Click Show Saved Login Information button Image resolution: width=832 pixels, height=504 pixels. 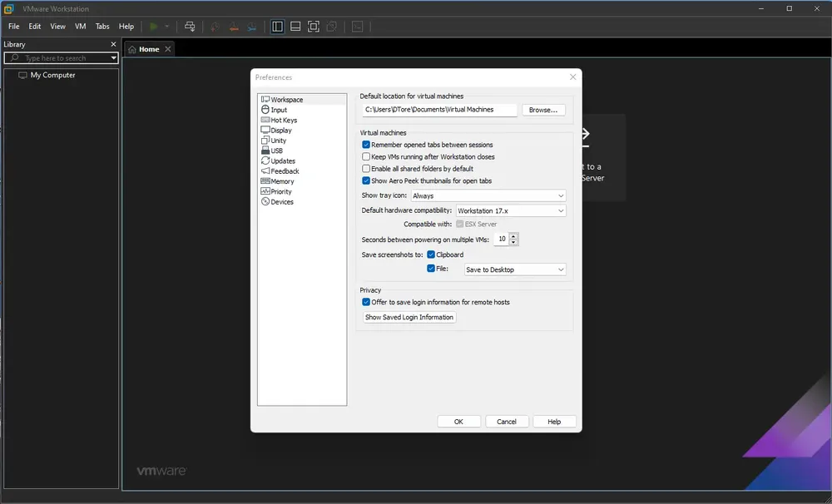point(409,317)
